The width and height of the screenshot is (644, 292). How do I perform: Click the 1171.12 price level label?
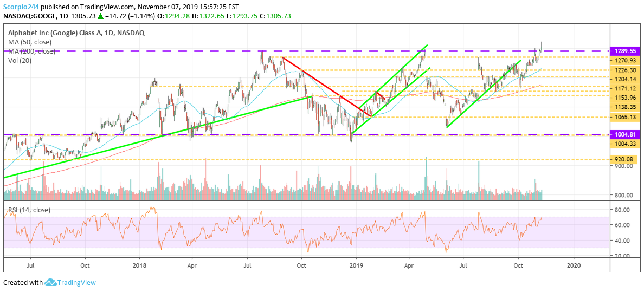(624, 89)
